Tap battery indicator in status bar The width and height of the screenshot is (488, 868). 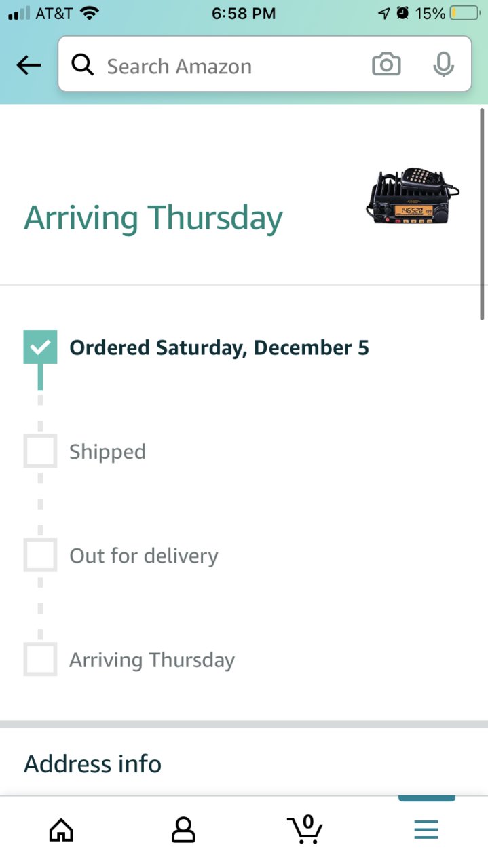(x=464, y=13)
